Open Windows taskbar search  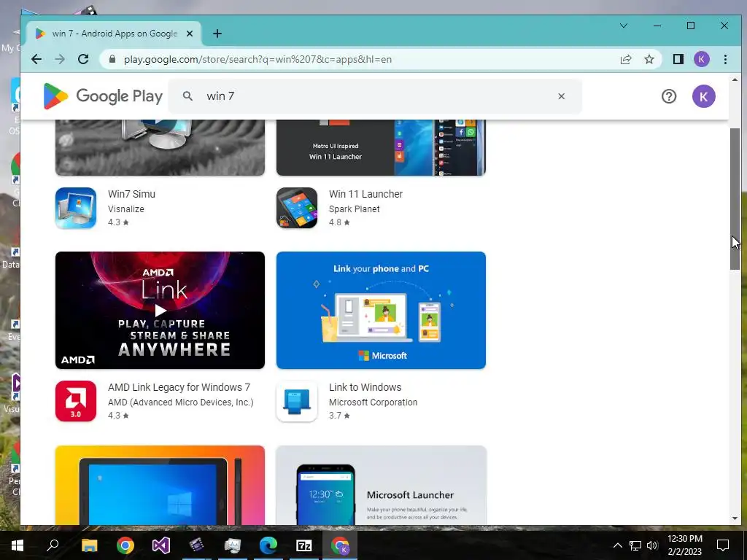coord(53,545)
